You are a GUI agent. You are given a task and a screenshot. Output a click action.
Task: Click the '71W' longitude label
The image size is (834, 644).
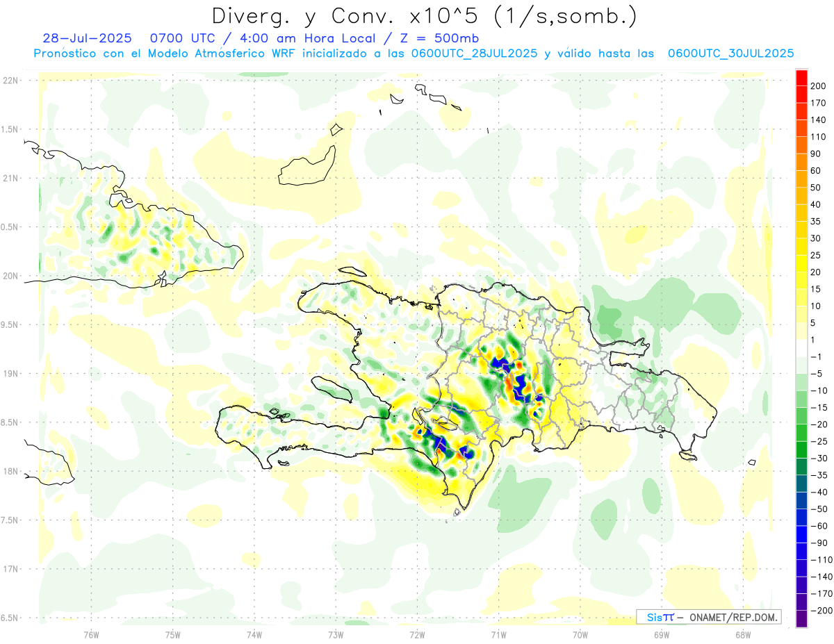click(498, 634)
